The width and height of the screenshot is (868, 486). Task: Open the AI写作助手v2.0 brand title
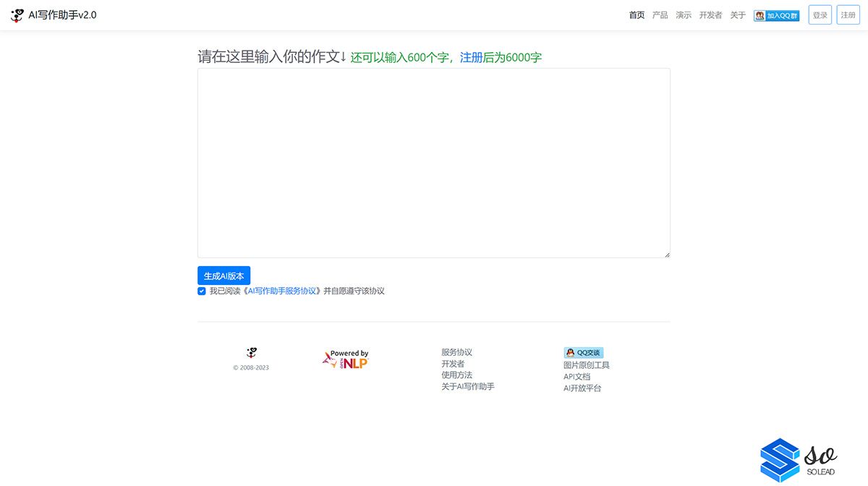tap(62, 15)
